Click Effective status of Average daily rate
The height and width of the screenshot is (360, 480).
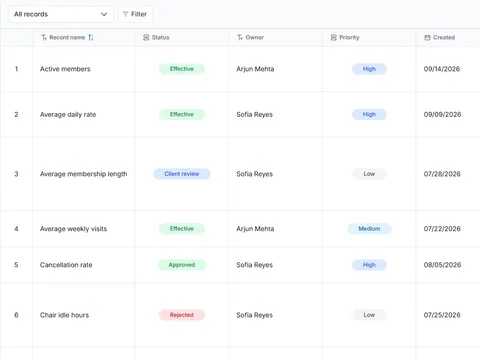click(182, 115)
